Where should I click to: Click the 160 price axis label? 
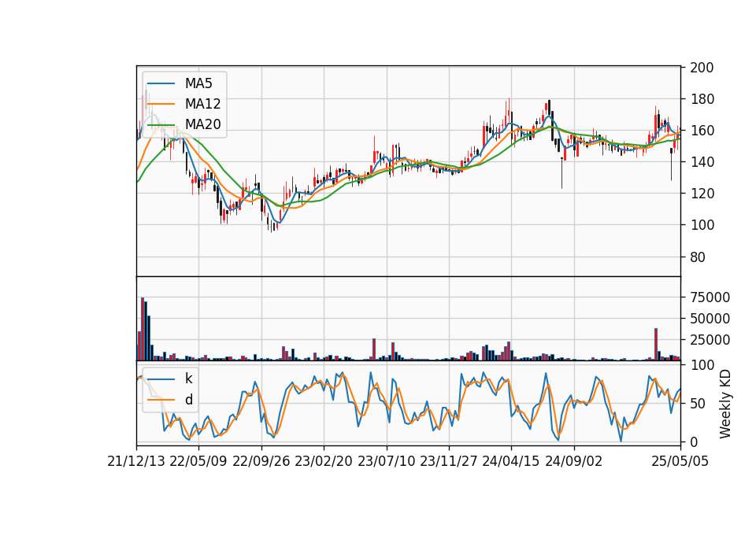(x=702, y=131)
